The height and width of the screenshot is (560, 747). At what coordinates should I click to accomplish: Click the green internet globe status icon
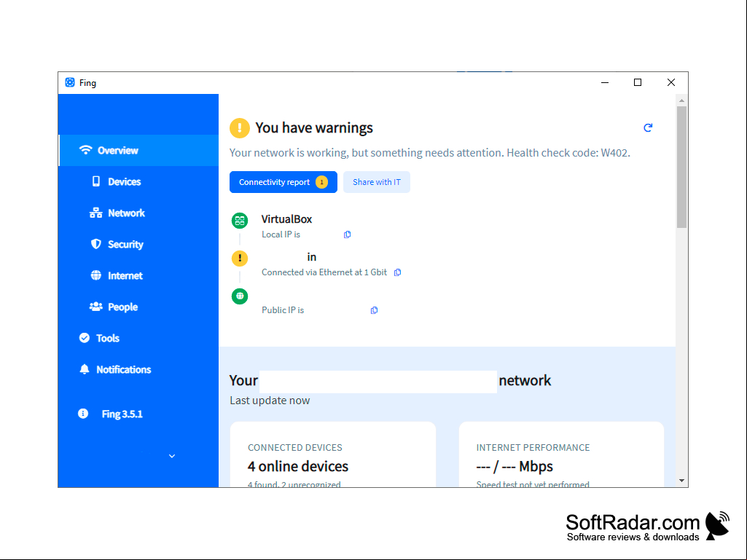[240, 296]
